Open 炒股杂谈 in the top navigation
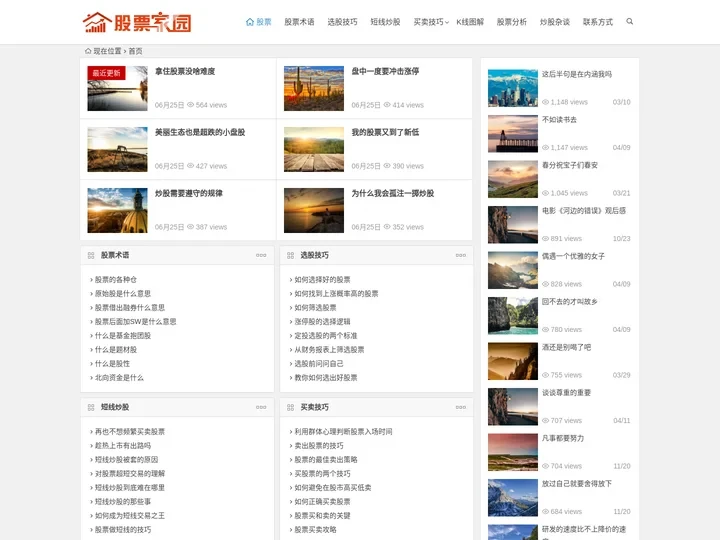Screen dimensions: 720x540 pyautogui.click(x=555, y=22)
